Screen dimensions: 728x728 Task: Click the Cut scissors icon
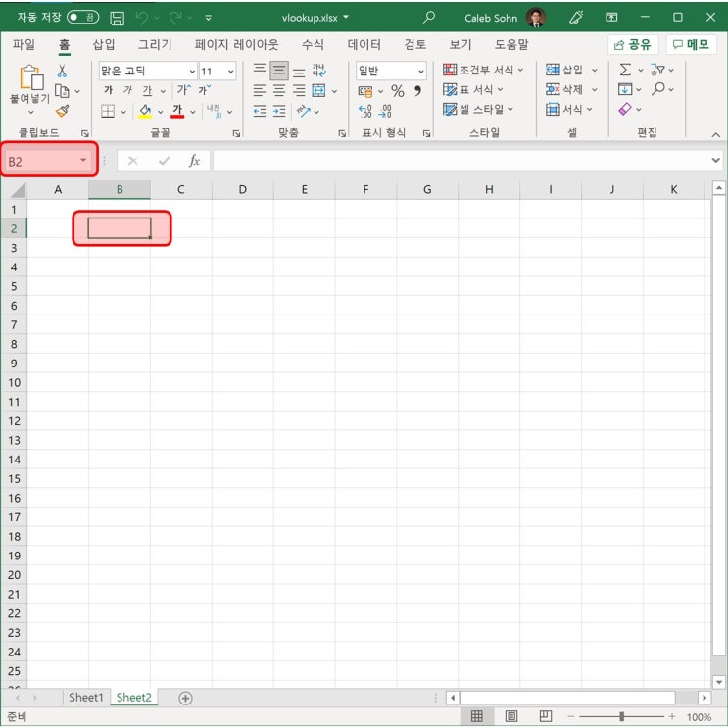[x=62, y=71]
